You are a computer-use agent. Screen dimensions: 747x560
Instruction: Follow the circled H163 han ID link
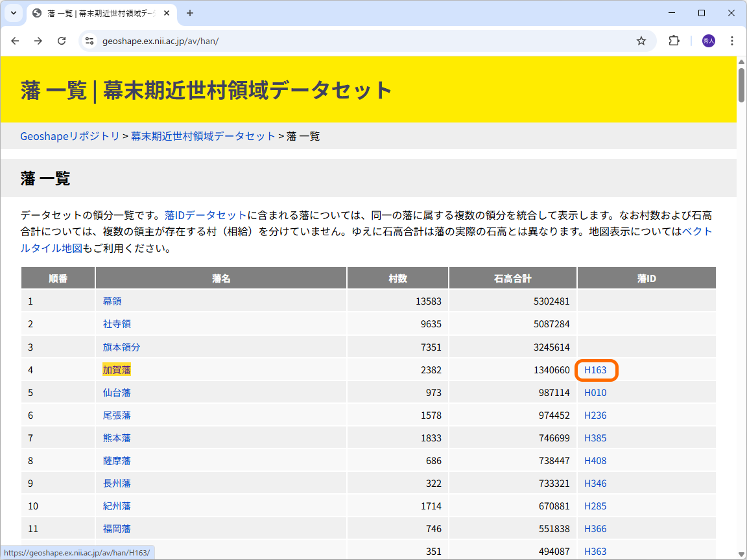595,369
